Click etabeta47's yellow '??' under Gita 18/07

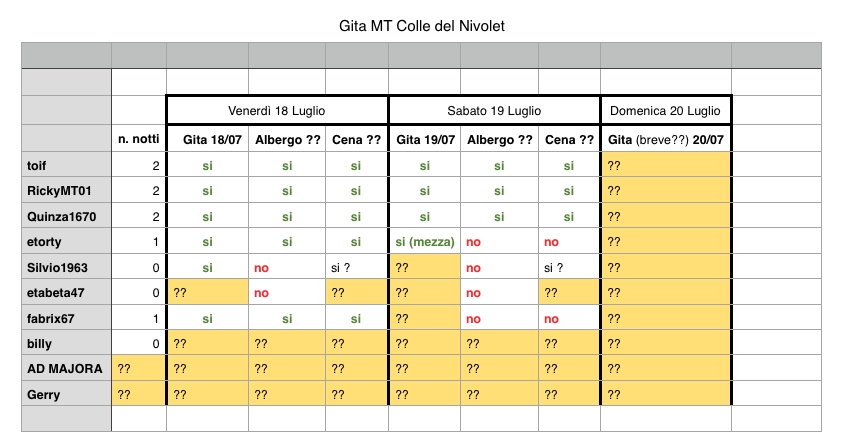tap(208, 292)
